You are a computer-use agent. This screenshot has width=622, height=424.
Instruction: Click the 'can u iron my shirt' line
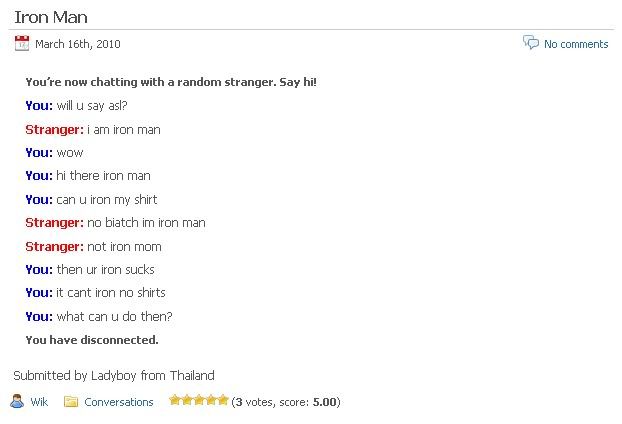pos(91,200)
